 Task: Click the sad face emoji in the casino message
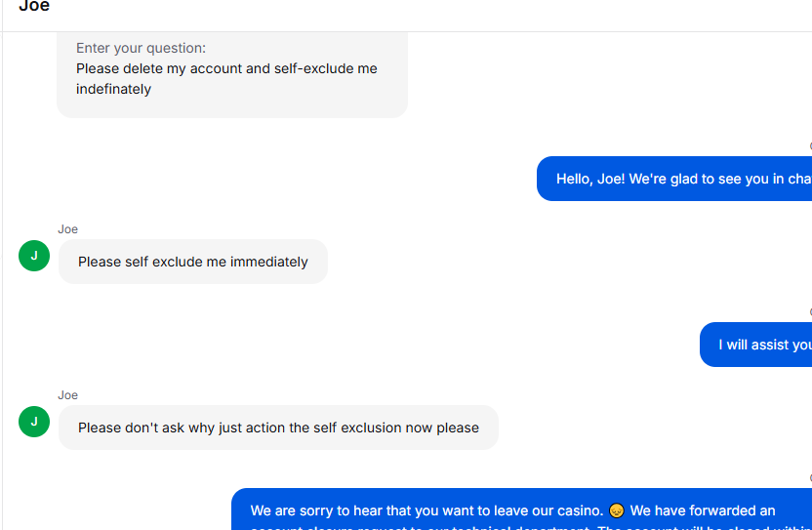click(616, 510)
